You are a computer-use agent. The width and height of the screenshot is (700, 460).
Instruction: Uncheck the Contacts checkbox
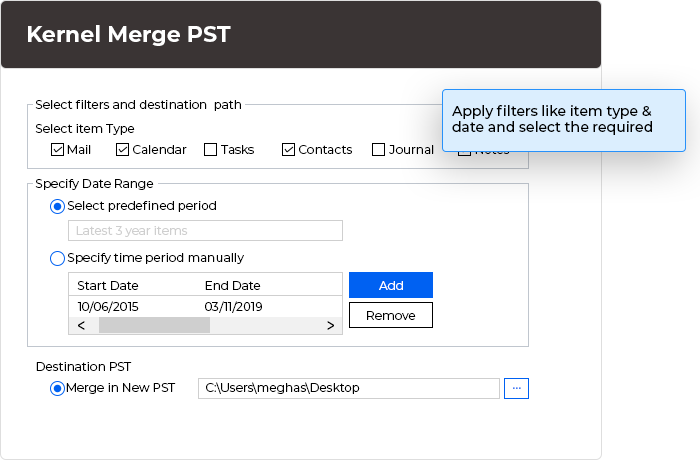click(288, 150)
